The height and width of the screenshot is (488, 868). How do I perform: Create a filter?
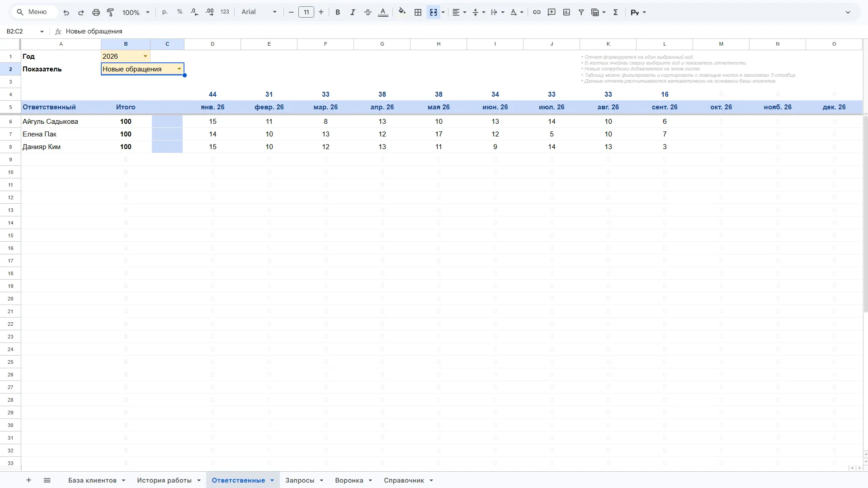(x=581, y=12)
